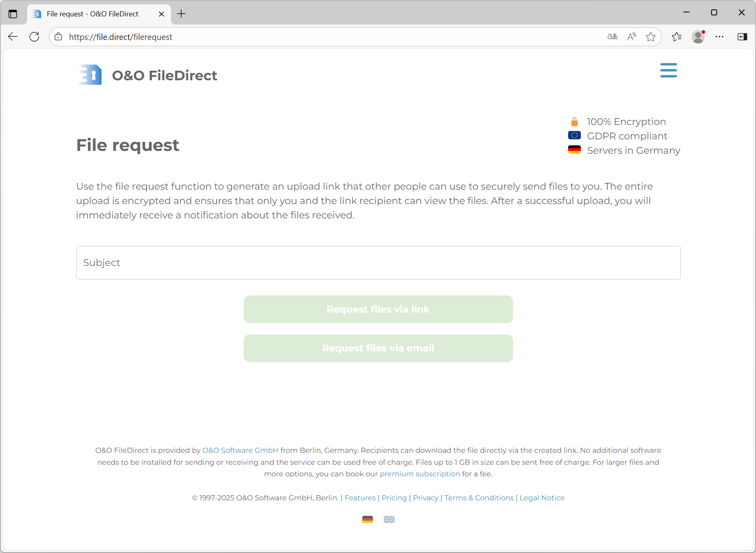756x553 pixels.
Task: Open a new browser tab
Action: pyautogui.click(x=181, y=14)
